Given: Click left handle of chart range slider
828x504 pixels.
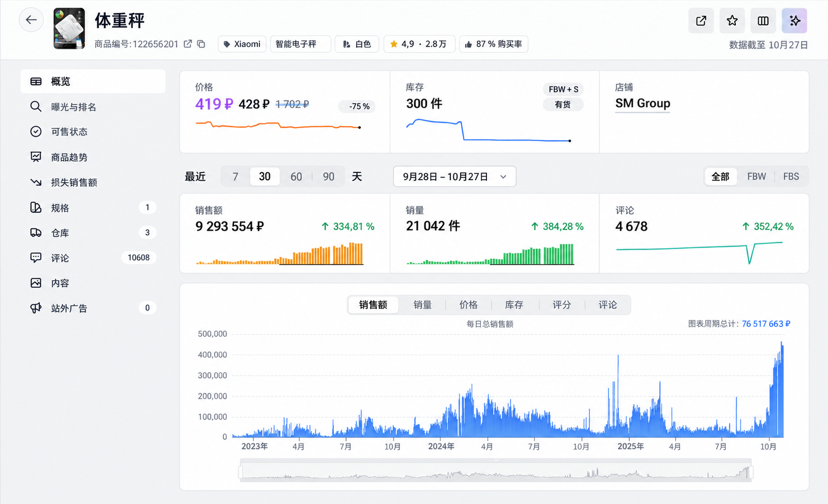Looking at the screenshot, I should 241,472.
